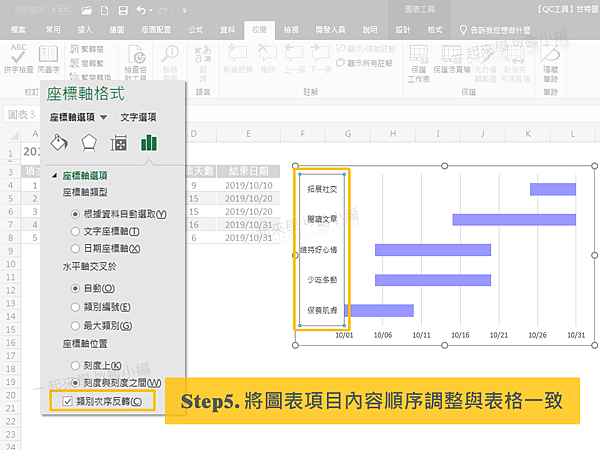The image size is (600, 450).
Task: Open 智慧查閱 smart lookup
Action: pos(170,61)
